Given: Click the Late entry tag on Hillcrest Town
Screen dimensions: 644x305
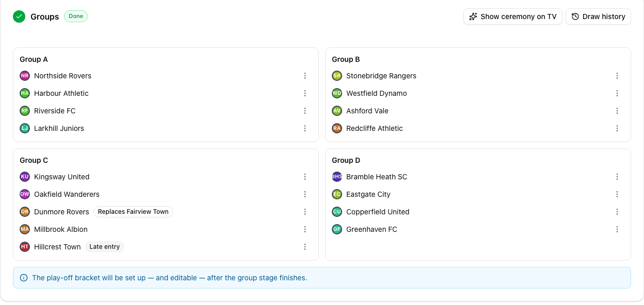Looking at the screenshot, I should tap(105, 247).
